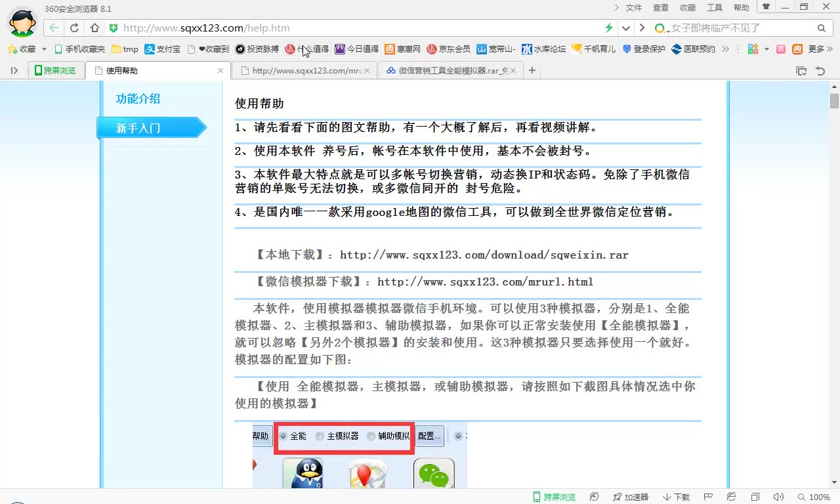Switch to the 使用帮助 tab
Viewport: 840px width, 504px height.
tap(157, 70)
